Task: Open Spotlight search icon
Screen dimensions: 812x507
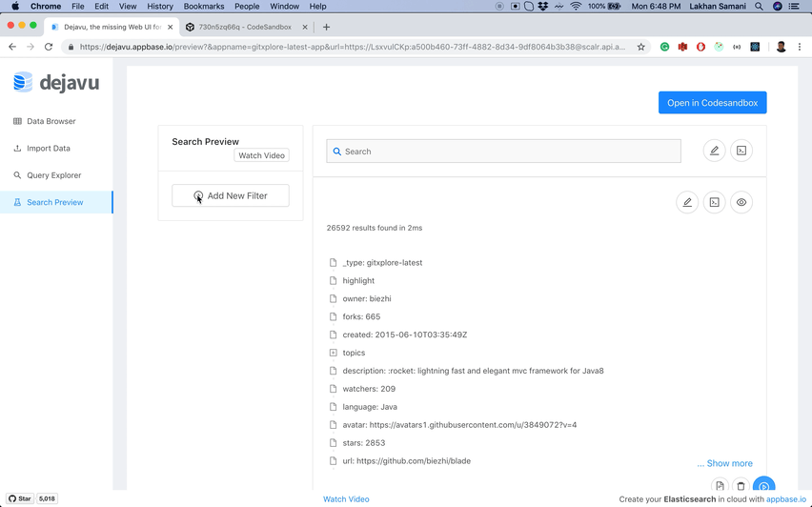Action: tap(759, 7)
